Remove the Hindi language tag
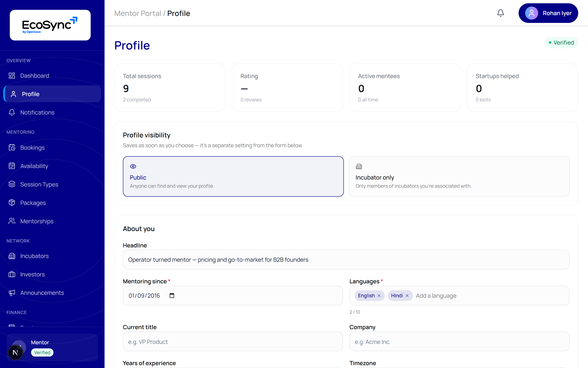This screenshot has width=588, height=368. click(407, 295)
